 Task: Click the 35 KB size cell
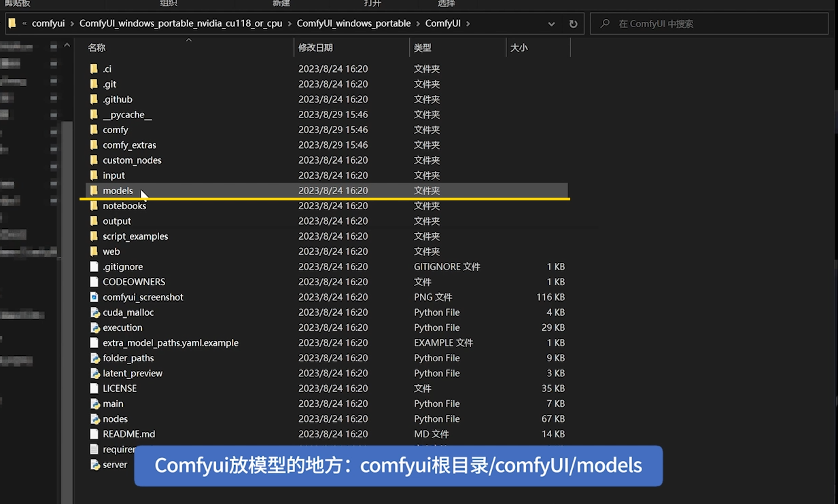click(x=553, y=389)
